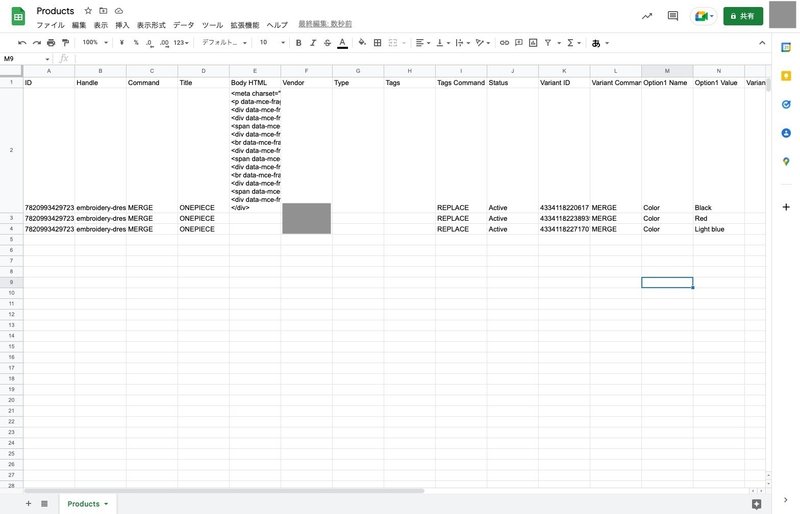Click the print icon
The width and height of the screenshot is (800, 514).
[51, 43]
